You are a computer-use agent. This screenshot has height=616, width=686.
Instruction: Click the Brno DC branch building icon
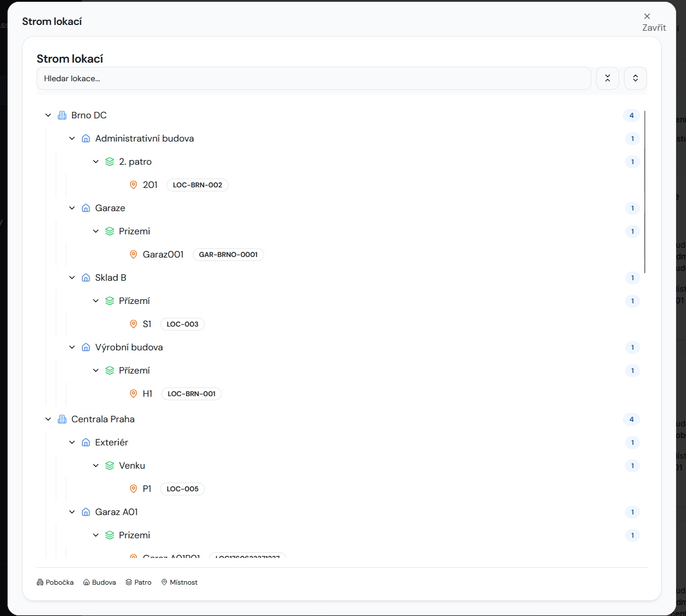tap(62, 115)
